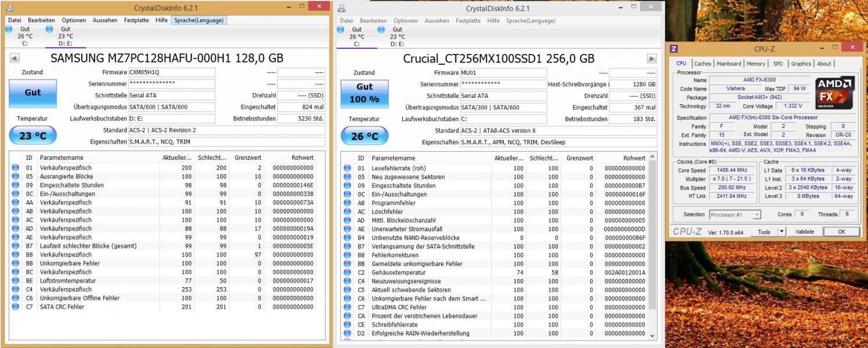Switch to Graphics tab in CPU-Z
Viewport: 868px width, 348px height.
click(x=801, y=64)
